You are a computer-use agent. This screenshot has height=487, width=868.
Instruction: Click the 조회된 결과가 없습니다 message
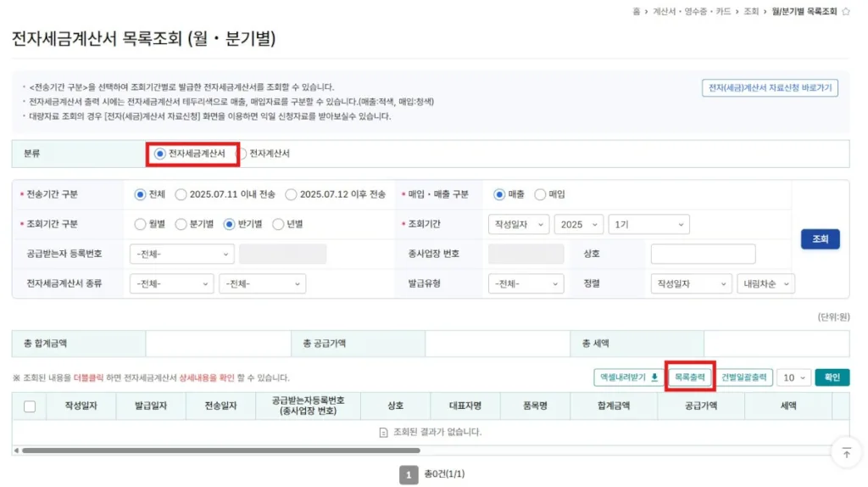(x=437, y=432)
